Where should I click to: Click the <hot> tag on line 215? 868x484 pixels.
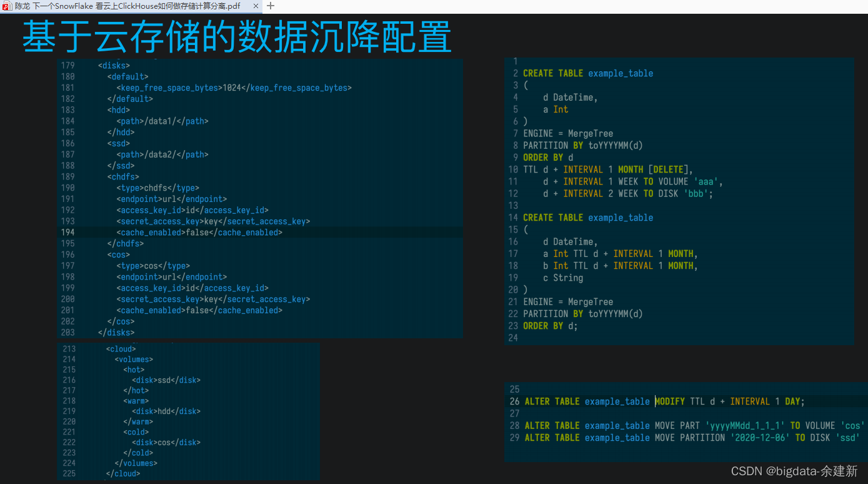134,370
